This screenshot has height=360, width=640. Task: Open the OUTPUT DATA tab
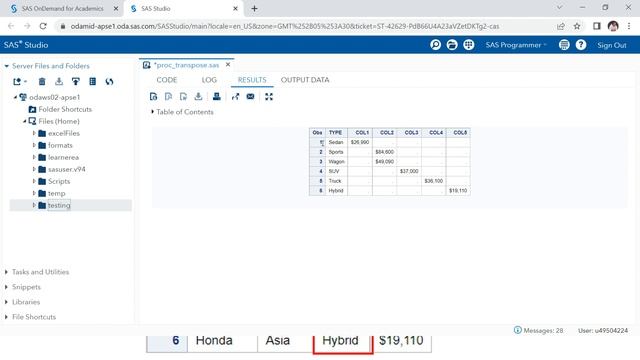[x=305, y=80]
